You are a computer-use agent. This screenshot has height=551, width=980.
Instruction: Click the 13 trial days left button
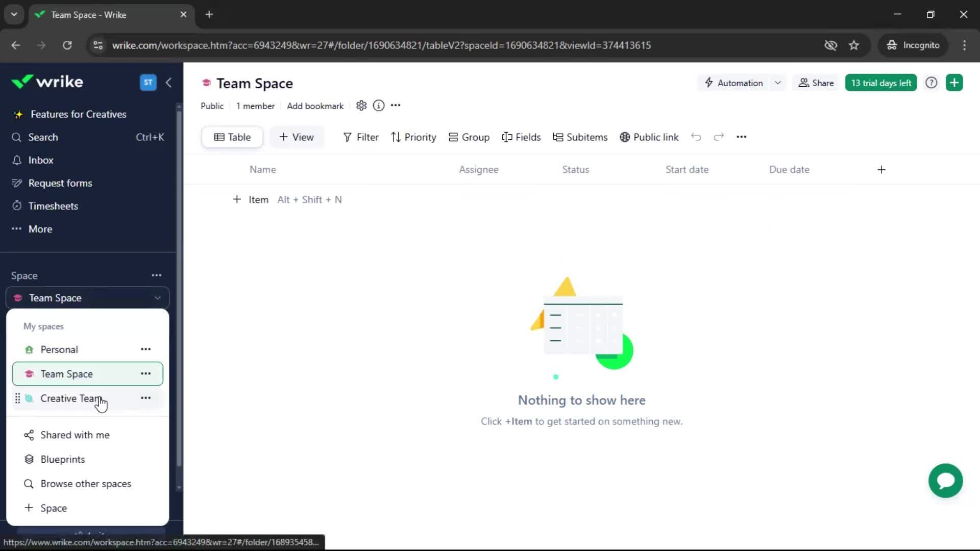click(881, 83)
